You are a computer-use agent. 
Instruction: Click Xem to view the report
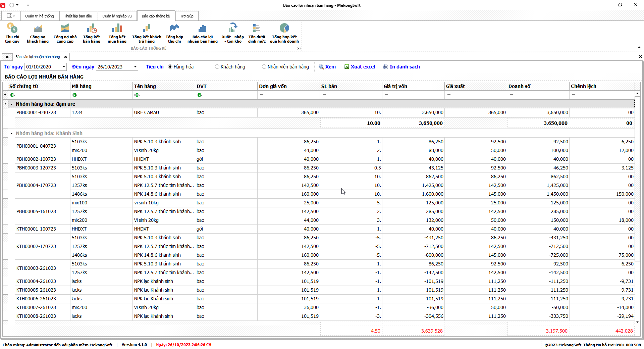[x=327, y=67]
